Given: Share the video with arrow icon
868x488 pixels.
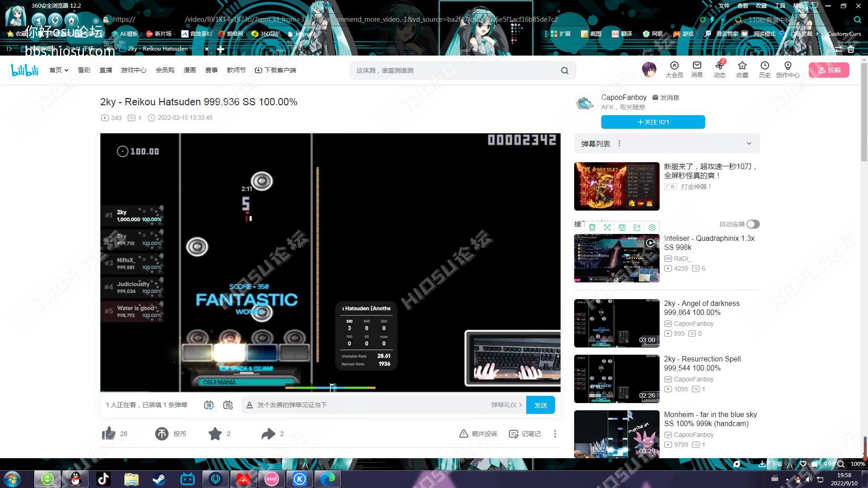Looking at the screenshot, I should click(268, 434).
